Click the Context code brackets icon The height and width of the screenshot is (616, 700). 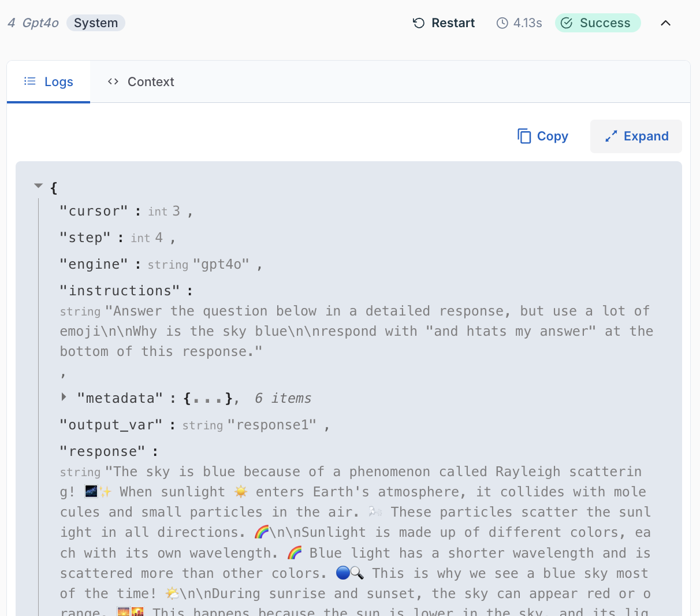(x=113, y=81)
